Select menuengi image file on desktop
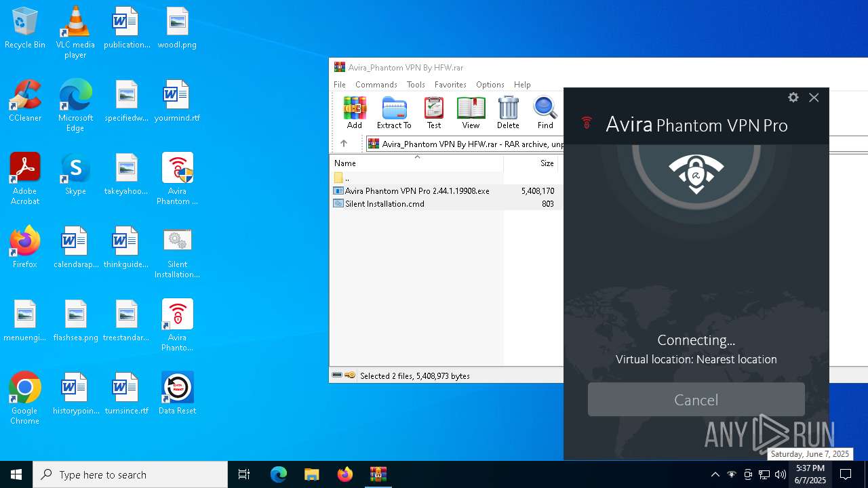 tap(25, 321)
